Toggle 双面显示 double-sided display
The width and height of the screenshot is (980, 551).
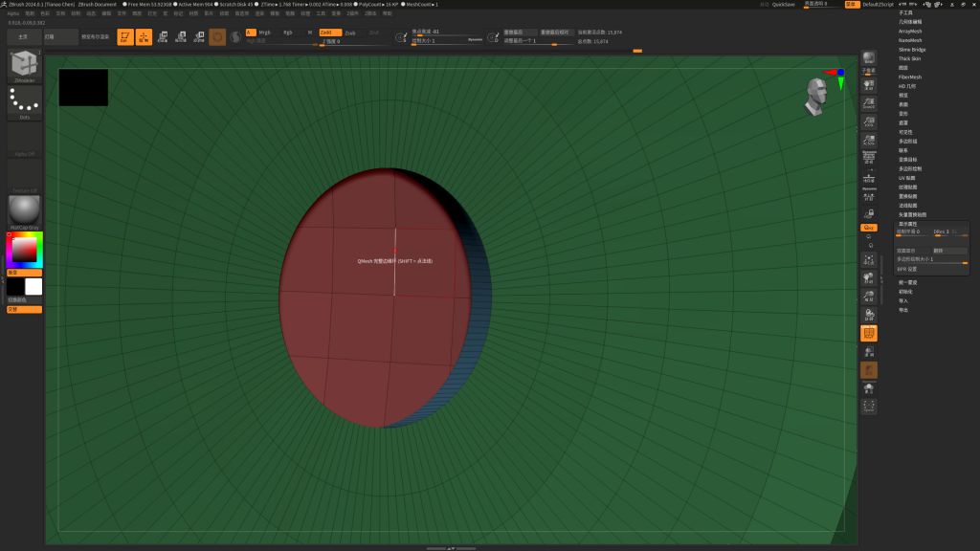[x=913, y=251]
